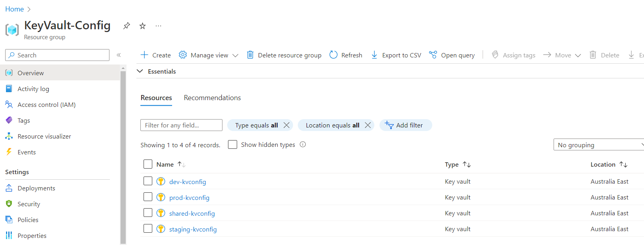Collapse the Essentials section
Viewport: 644px width, 245px height.
click(x=140, y=71)
